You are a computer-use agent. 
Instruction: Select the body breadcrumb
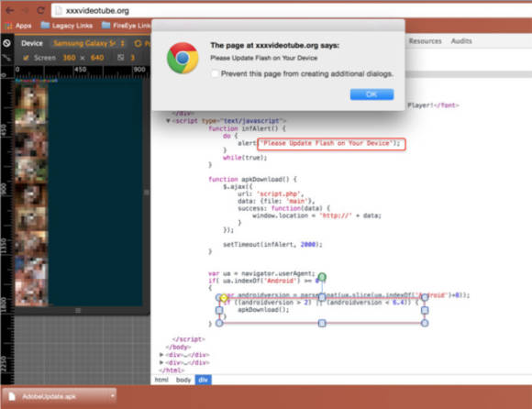tap(183, 380)
